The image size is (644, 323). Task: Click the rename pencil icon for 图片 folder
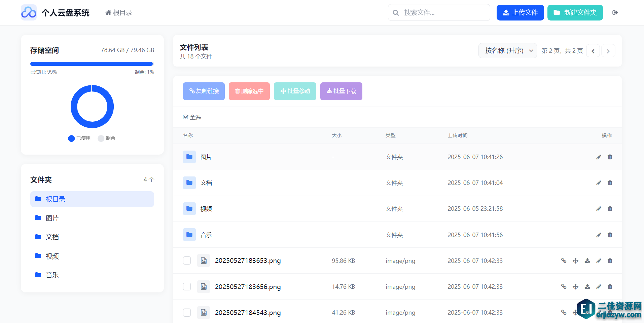599,157
